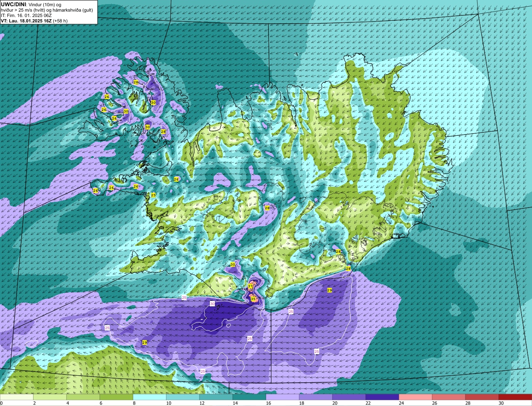532x406 pixels.
Task: Click the dark red swatch above 30
Action: tap(515, 397)
